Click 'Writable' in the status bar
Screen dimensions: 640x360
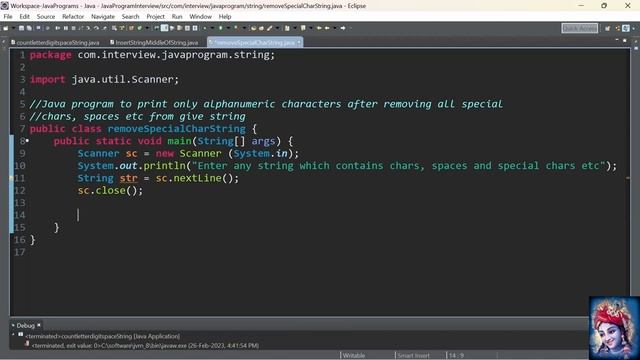(x=354, y=356)
